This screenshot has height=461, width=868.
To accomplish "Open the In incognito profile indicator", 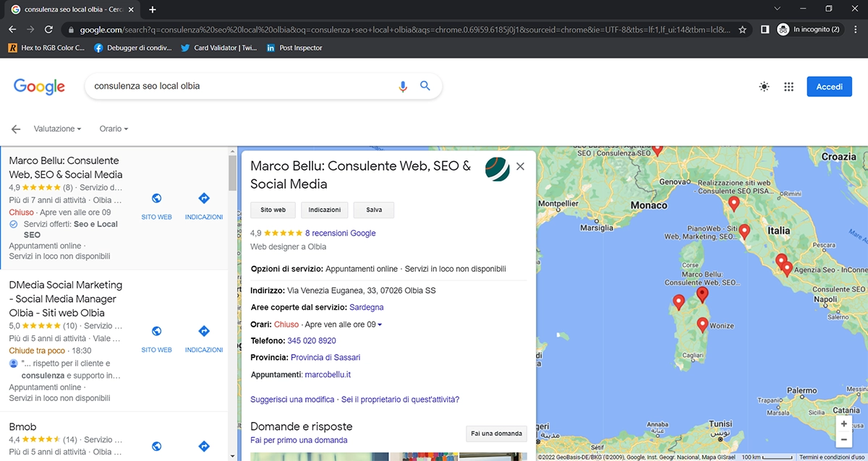I will [809, 30].
